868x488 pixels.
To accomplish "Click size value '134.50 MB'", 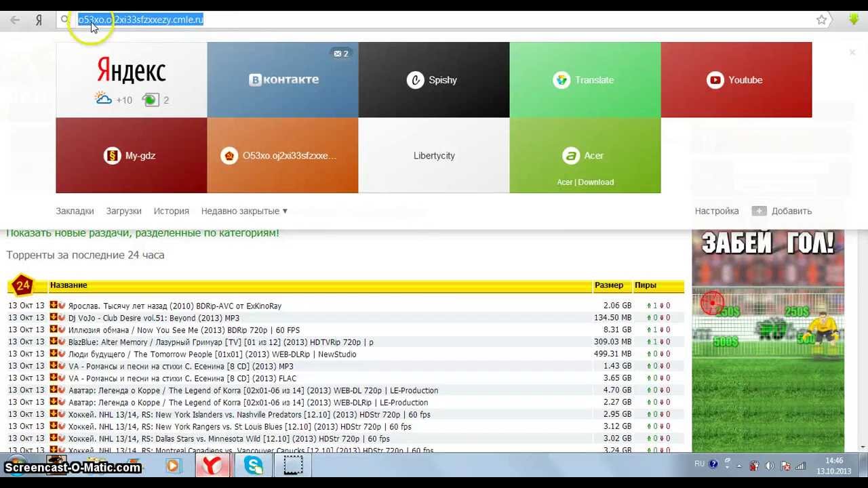I will 612,318.
